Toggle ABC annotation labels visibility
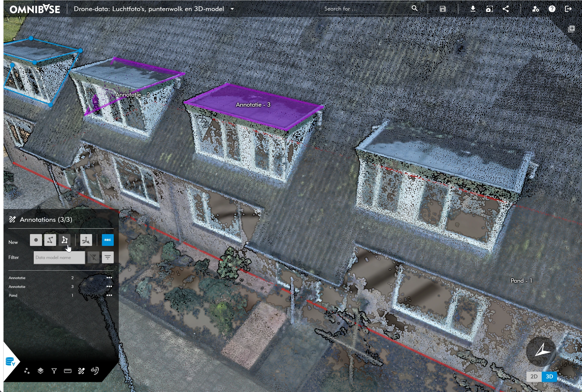Screen dimensions: 582x392 108,240
